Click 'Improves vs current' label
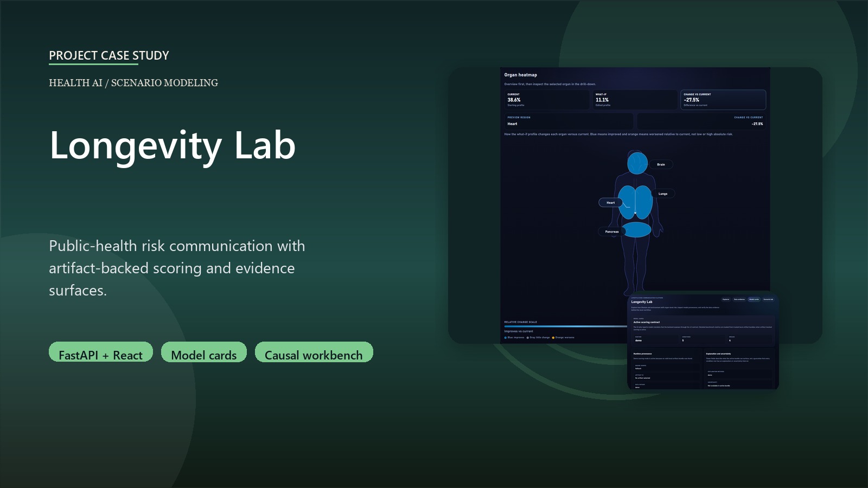Image resolution: width=868 pixels, height=488 pixels. [x=519, y=331]
